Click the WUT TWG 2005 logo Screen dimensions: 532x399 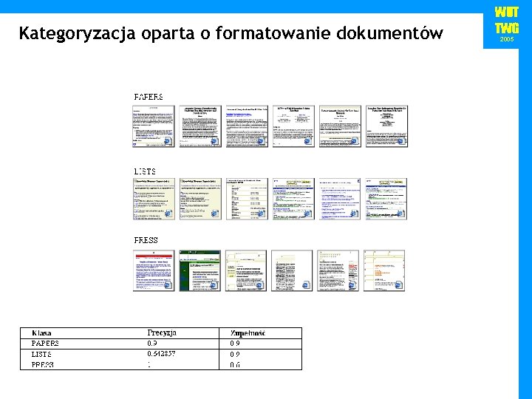506,24
